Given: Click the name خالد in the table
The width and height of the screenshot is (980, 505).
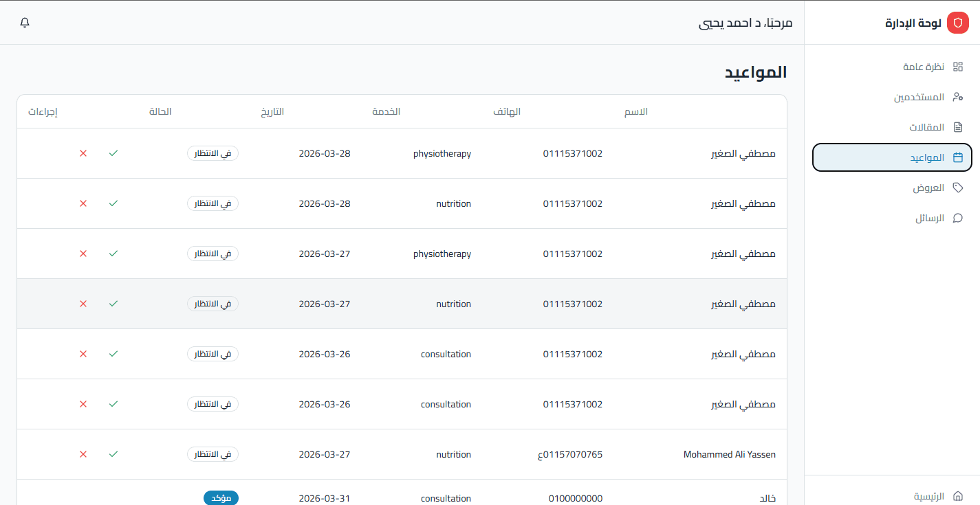Looking at the screenshot, I should pos(767,498).
